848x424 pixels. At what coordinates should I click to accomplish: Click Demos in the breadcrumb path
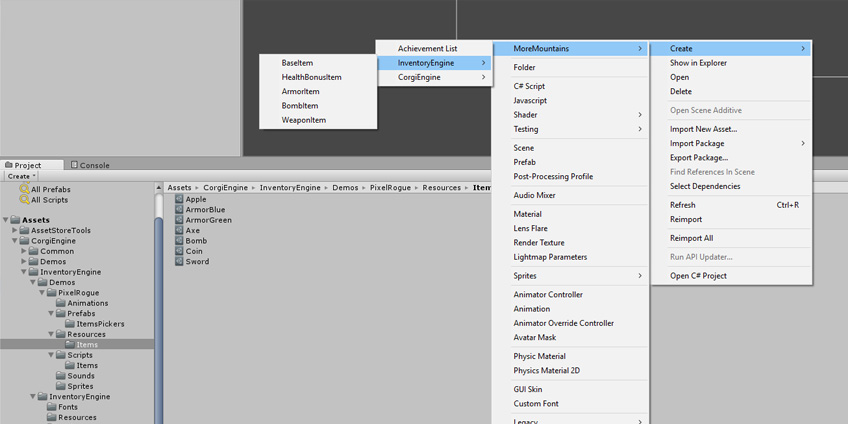click(x=345, y=188)
